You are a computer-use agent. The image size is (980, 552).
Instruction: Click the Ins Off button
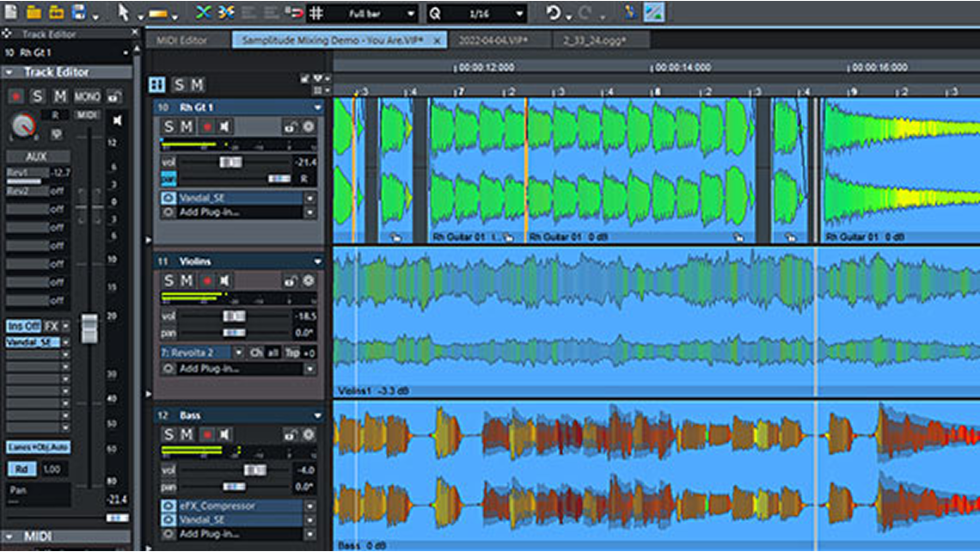pyautogui.click(x=24, y=327)
